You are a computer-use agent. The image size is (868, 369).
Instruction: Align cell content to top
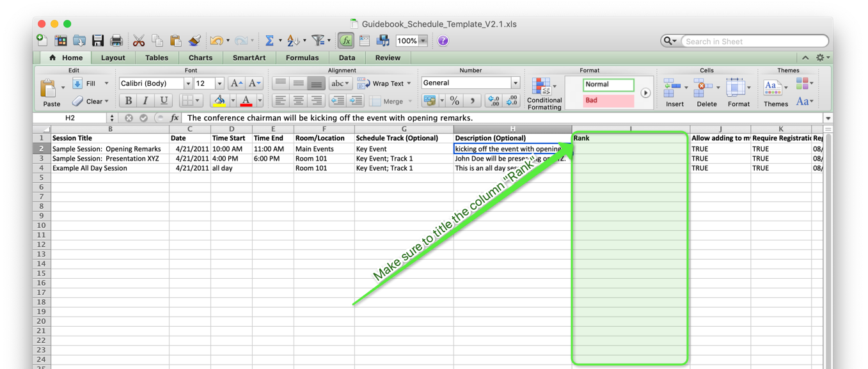tap(280, 83)
